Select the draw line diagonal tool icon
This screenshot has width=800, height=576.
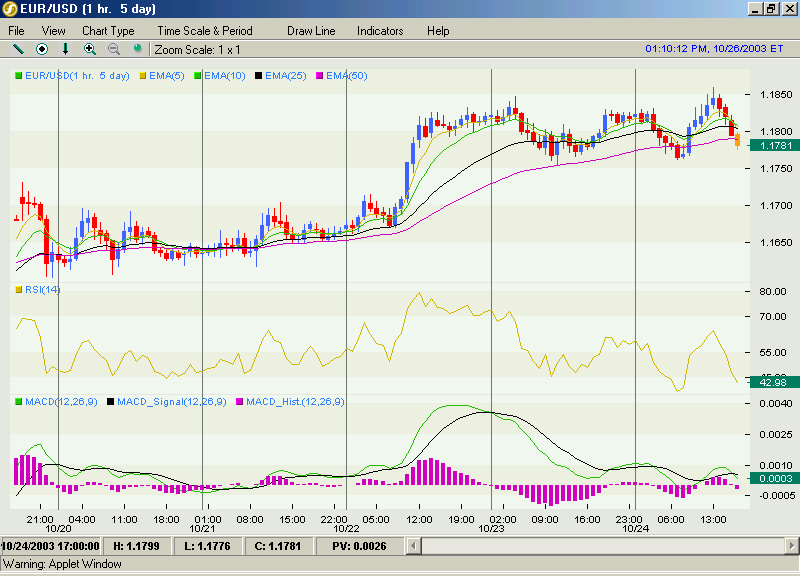[18, 49]
